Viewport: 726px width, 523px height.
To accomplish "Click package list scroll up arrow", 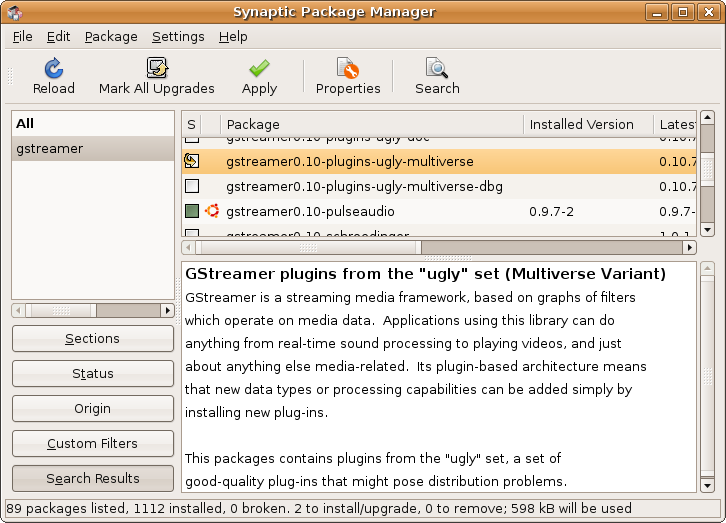I will [707, 118].
